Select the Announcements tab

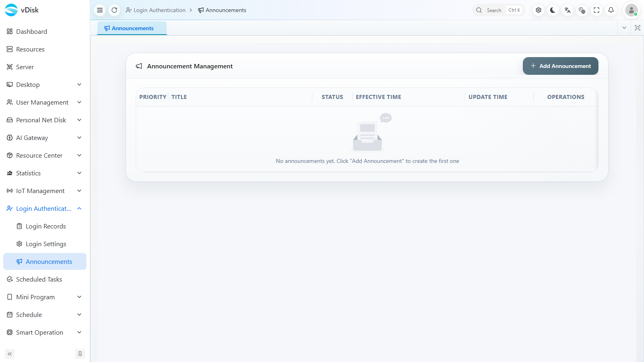132,28
